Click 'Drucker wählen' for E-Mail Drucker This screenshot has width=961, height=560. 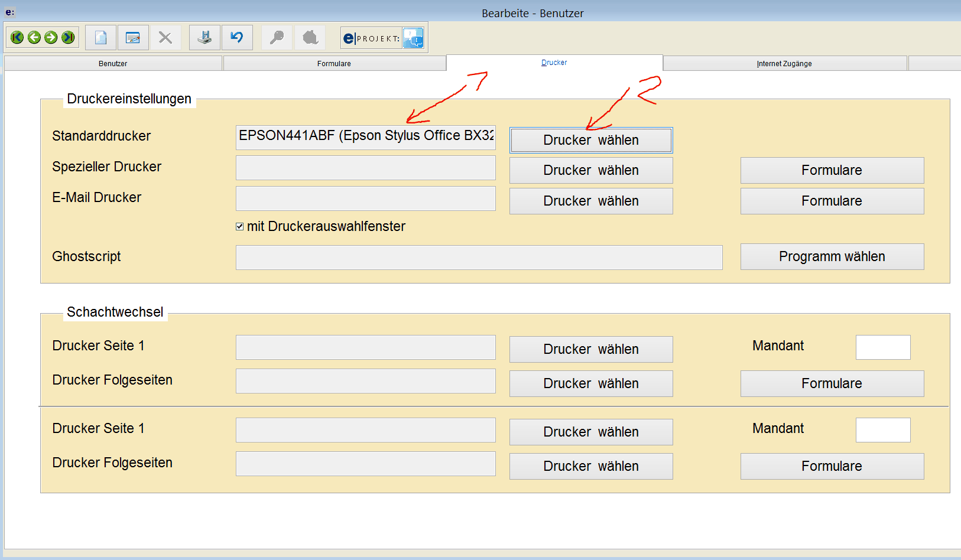(591, 201)
